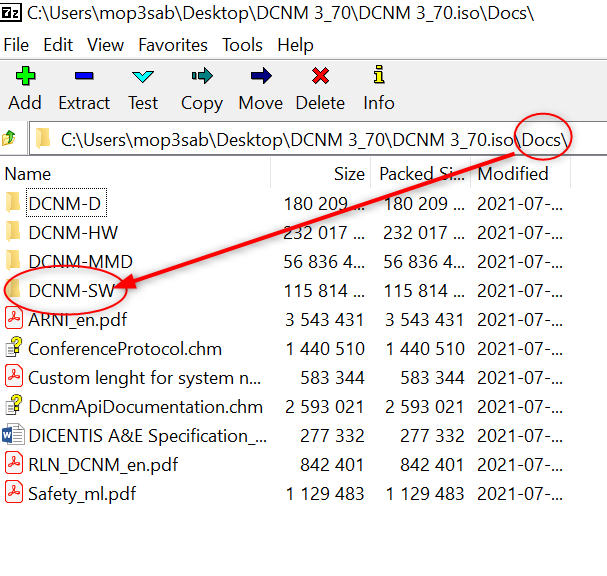607x576 pixels.
Task: Click the up-one-level folder icon
Action: click(9, 138)
